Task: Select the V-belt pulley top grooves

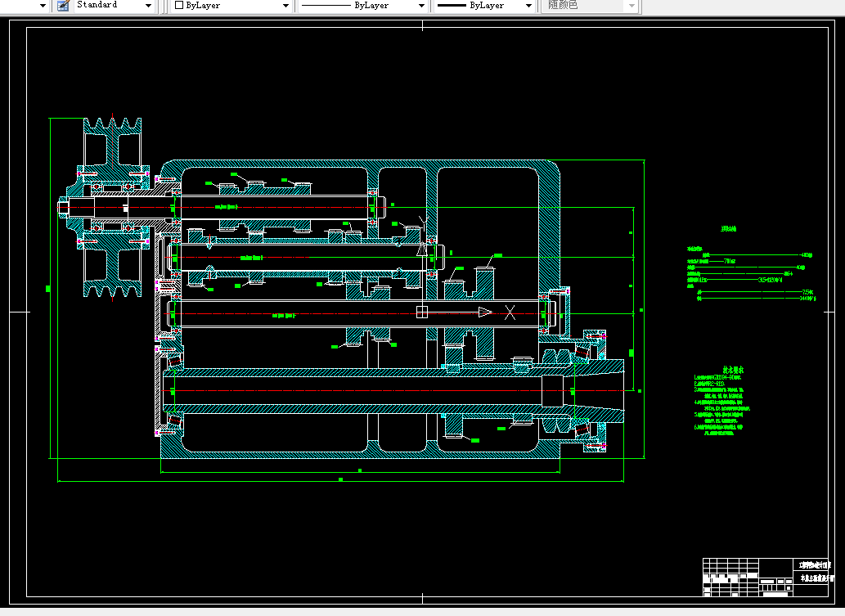Action: 113,125
